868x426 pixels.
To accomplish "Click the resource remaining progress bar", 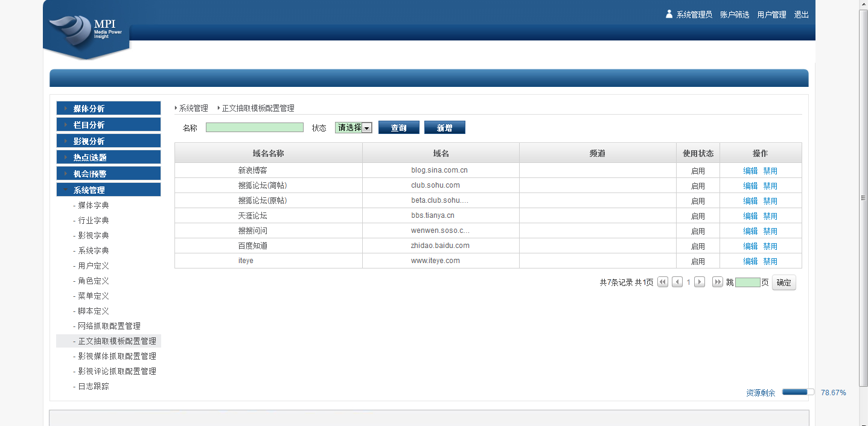I will [798, 392].
